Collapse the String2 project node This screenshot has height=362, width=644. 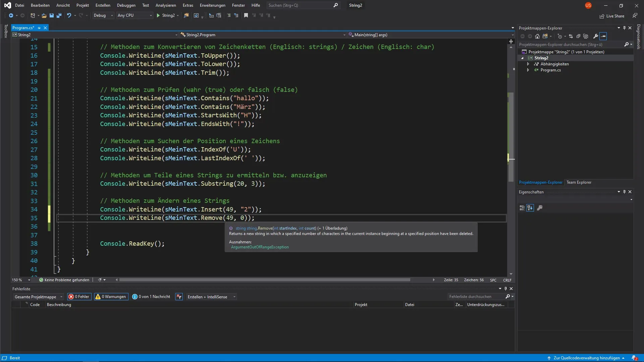(522, 58)
